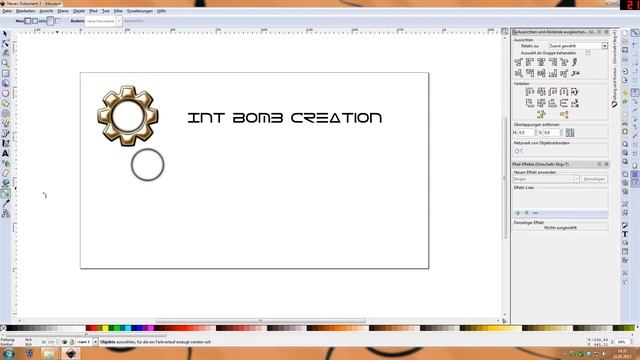The image size is (640, 360).
Task: Toggle snapping button at top right
Action: coord(635,33)
